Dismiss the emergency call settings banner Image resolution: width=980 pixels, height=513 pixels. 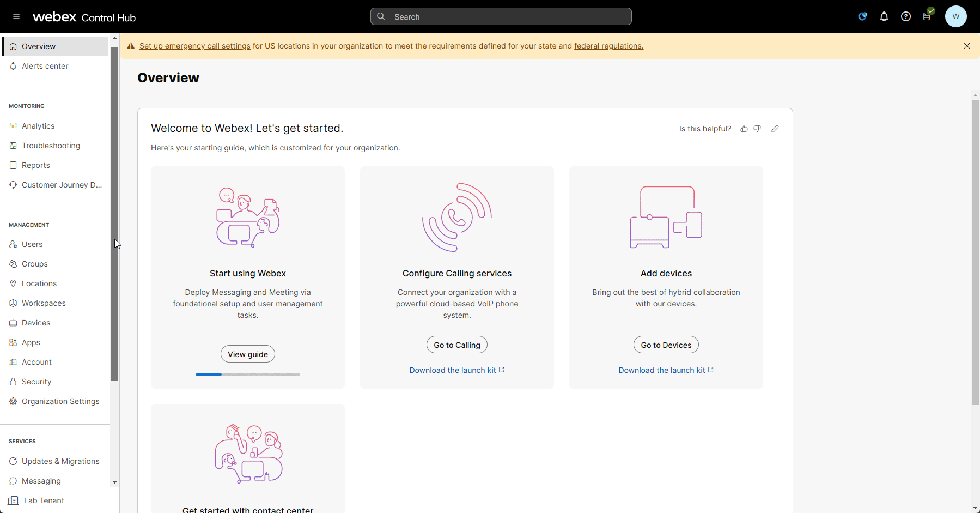(x=967, y=46)
